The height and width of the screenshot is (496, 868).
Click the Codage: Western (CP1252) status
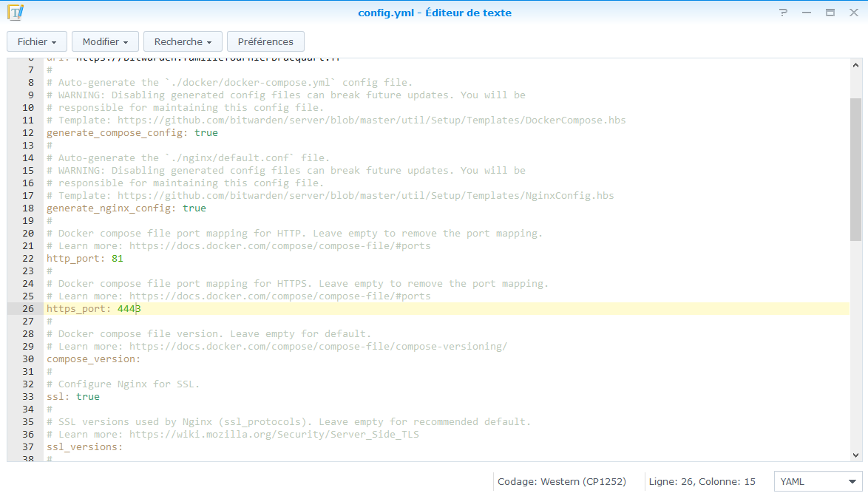click(562, 482)
